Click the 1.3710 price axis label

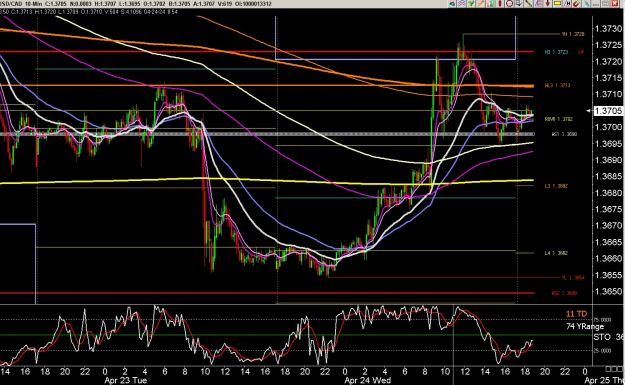tap(608, 94)
